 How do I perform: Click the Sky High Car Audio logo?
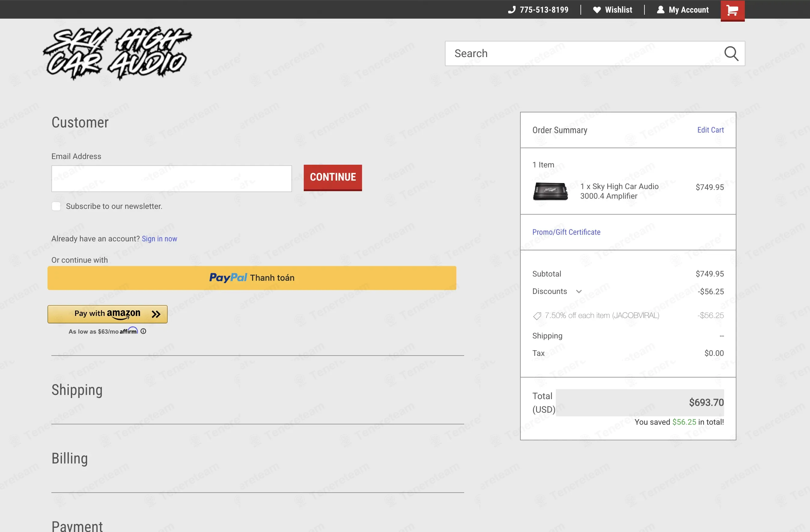[x=117, y=54]
